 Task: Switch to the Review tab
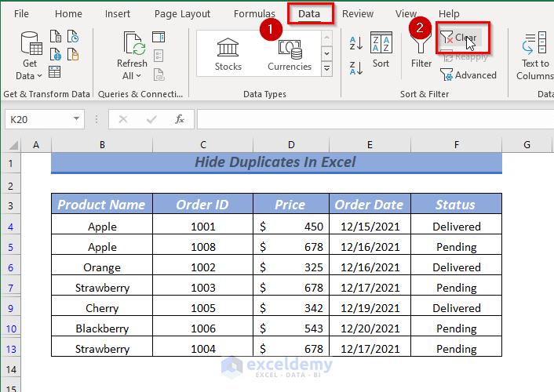[358, 14]
